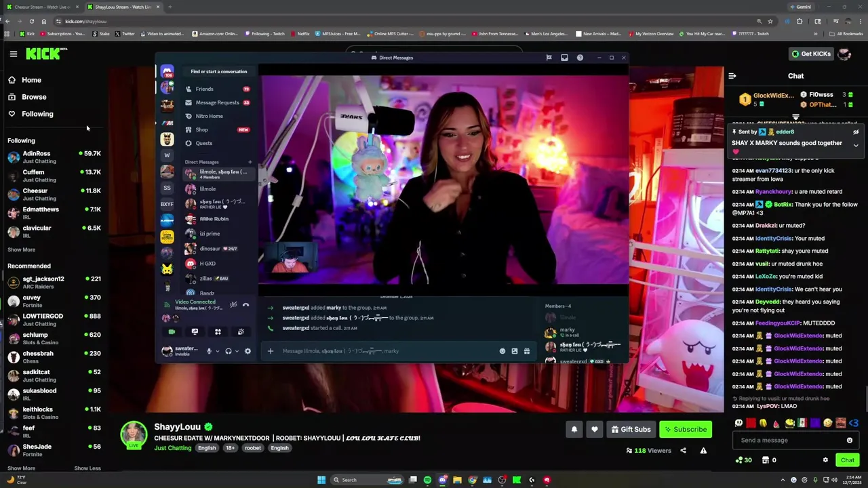Viewport: 868px width, 488px height.
Task: Open Discord direct messages home icon
Action: 167,71
